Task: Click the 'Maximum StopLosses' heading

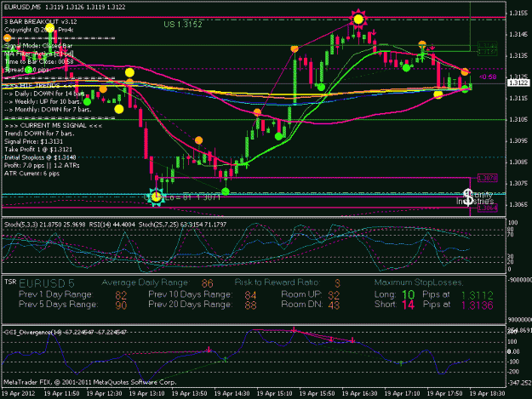Action: point(418,282)
